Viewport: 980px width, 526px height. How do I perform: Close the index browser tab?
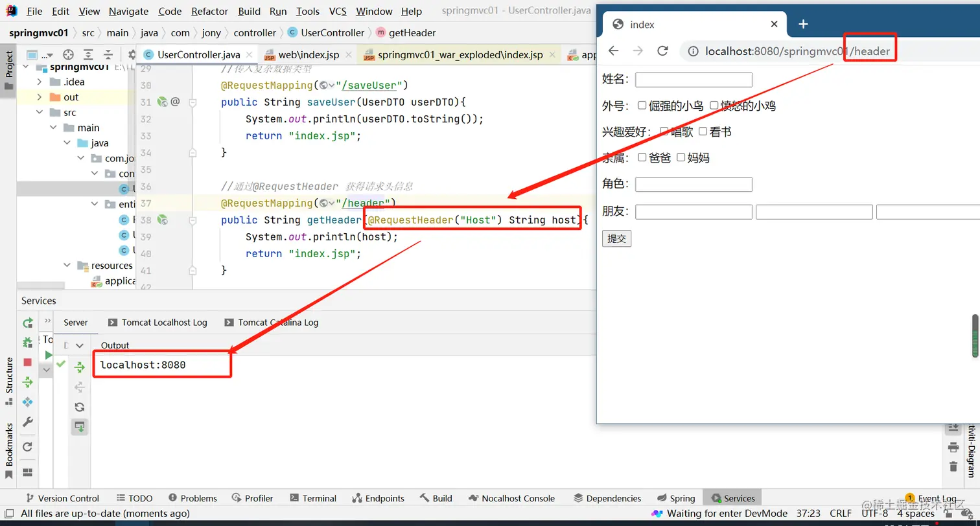(x=774, y=24)
